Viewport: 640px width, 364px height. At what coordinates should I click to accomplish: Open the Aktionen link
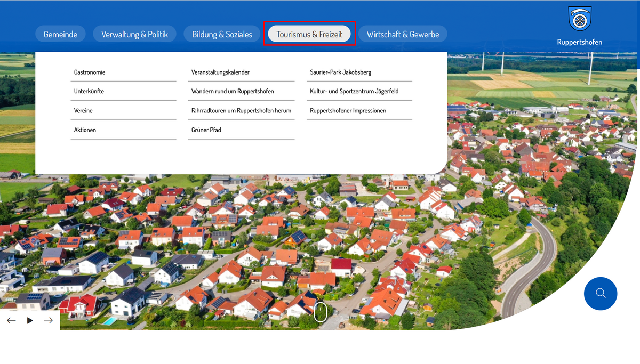(x=123, y=130)
